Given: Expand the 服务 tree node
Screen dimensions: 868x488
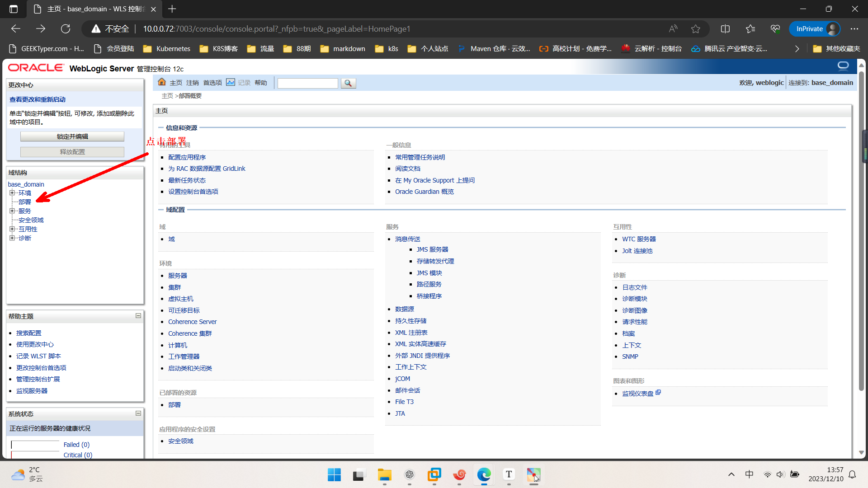Looking at the screenshot, I should point(12,211).
